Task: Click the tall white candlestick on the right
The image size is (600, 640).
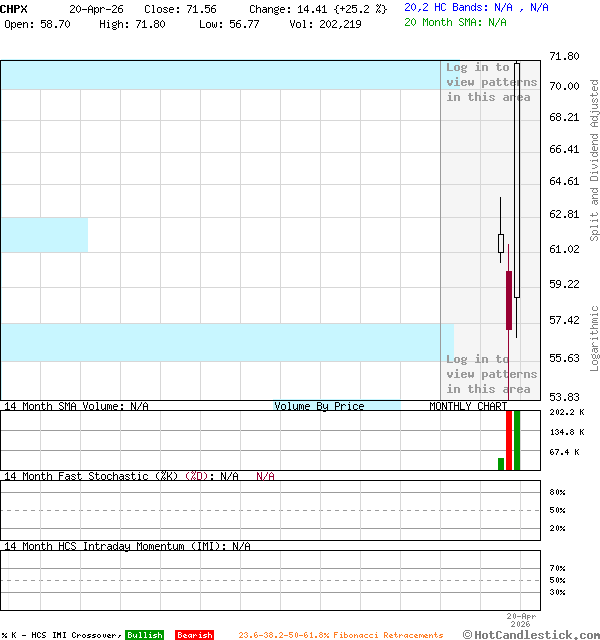Action: (517, 180)
